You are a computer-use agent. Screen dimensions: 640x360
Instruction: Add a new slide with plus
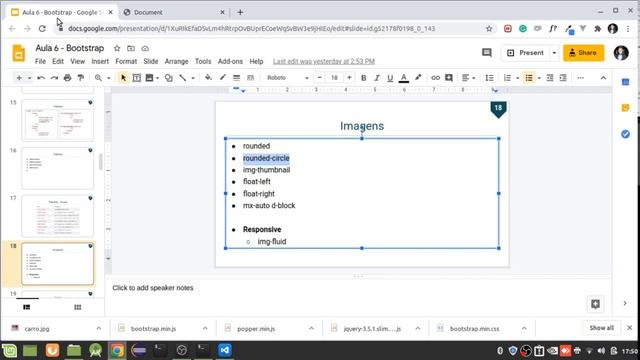19,78
